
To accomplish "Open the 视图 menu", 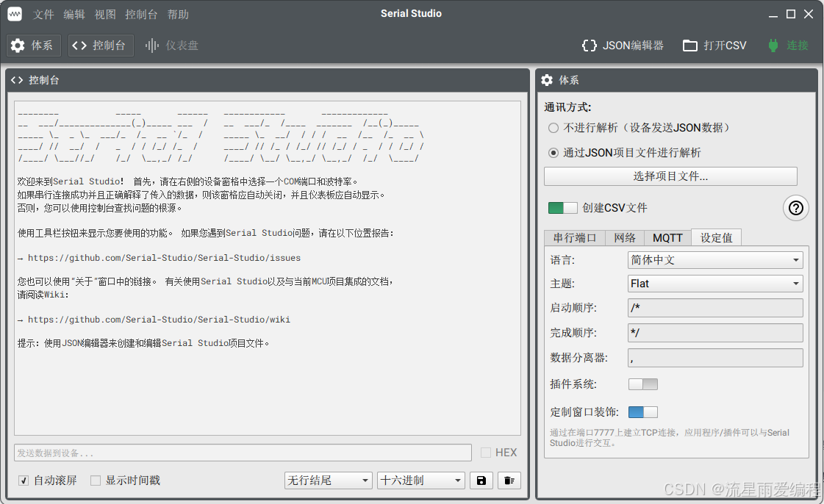I will click(x=105, y=14).
